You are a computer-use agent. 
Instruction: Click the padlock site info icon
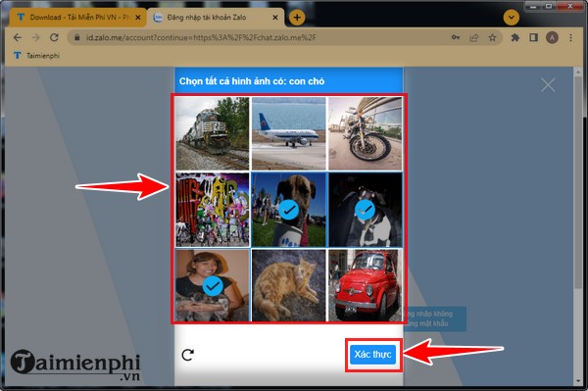[x=77, y=37]
